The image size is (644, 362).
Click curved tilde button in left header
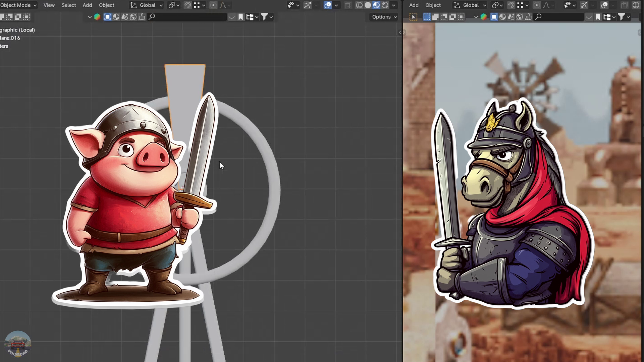coord(231,17)
